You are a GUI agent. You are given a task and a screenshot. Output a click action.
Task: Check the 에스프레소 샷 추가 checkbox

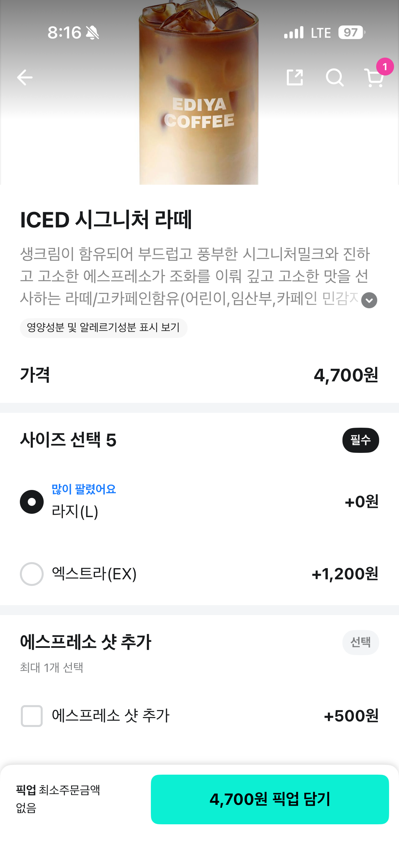click(32, 716)
